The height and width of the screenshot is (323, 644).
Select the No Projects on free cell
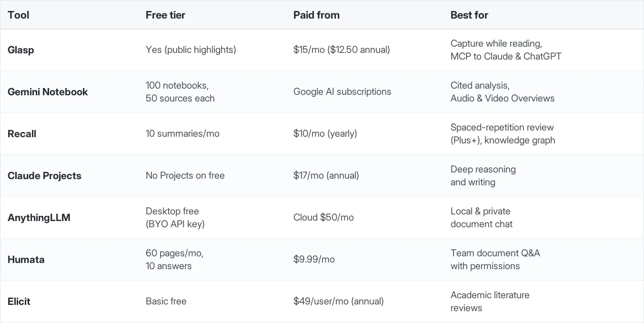pyautogui.click(x=185, y=176)
